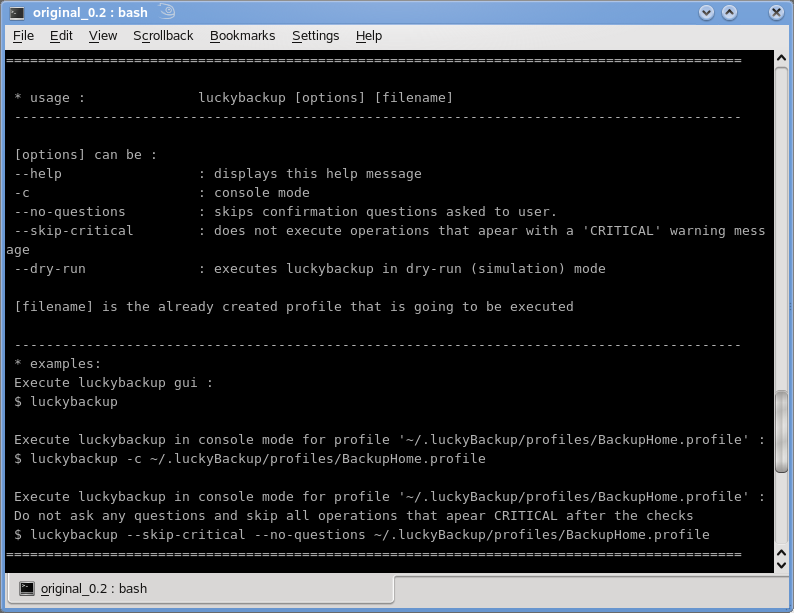This screenshot has height=613, width=794.
Task: Click the '--skip-critical' option text
Action: (74, 231)
